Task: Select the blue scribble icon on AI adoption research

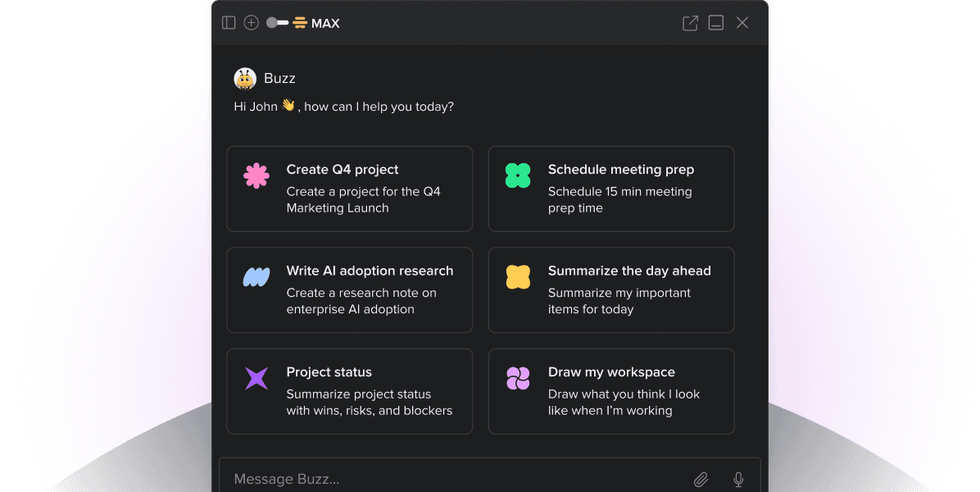Action: [x=256, y=277]
